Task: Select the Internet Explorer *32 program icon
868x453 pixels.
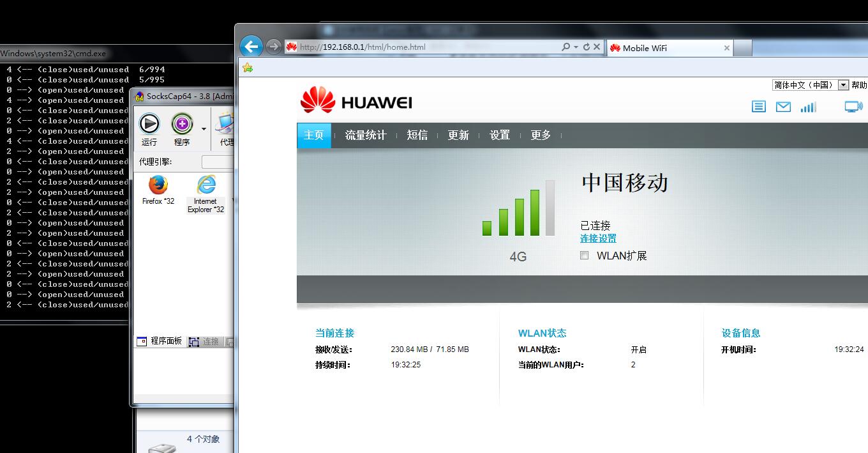Action: pyautogui.click(x=206, y=194)
